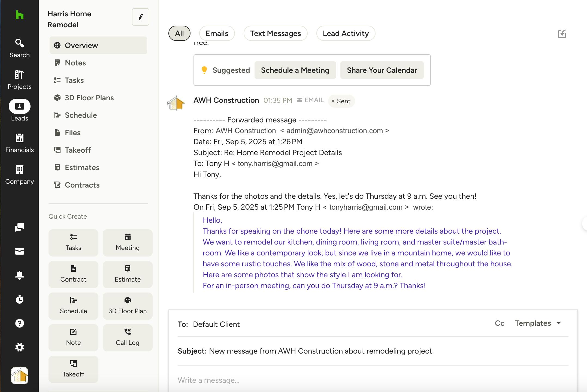The width and height of the screenshot is (587, 392).
Task: Open the notifications bell icon
Action: pos(19,275)
